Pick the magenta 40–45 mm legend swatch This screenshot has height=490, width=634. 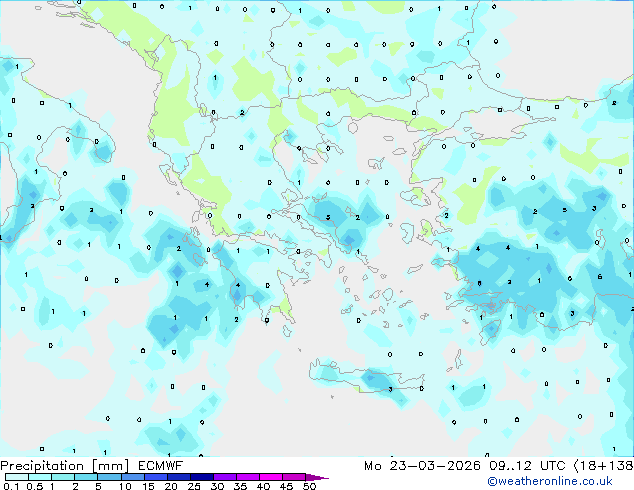271,477
